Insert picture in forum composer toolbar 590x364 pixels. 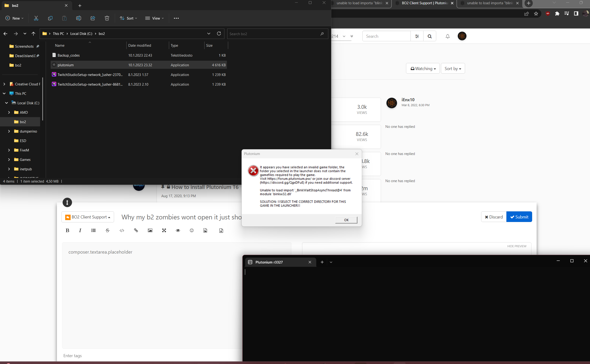(x=150, y=230)
